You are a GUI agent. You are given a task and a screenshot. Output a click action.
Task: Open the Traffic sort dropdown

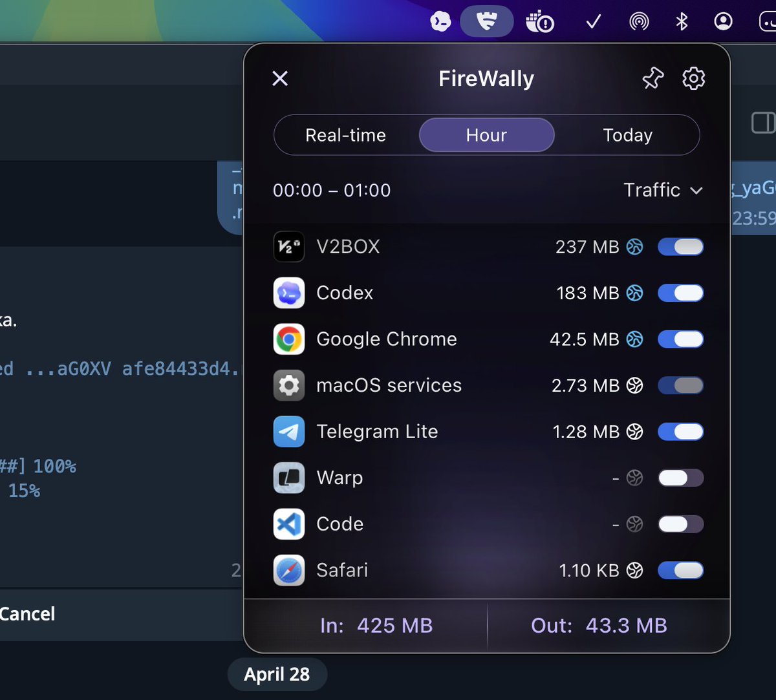point(663,190)
